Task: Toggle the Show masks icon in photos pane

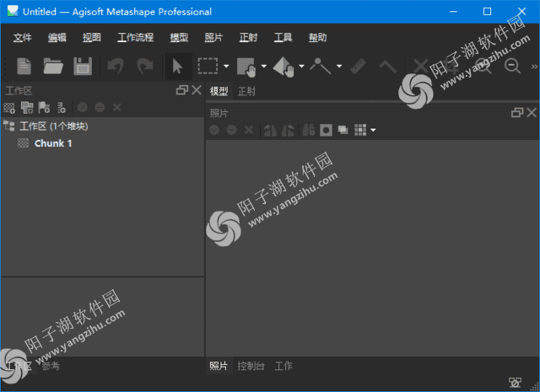Action: pyautogui.click(x=327, y=130)
